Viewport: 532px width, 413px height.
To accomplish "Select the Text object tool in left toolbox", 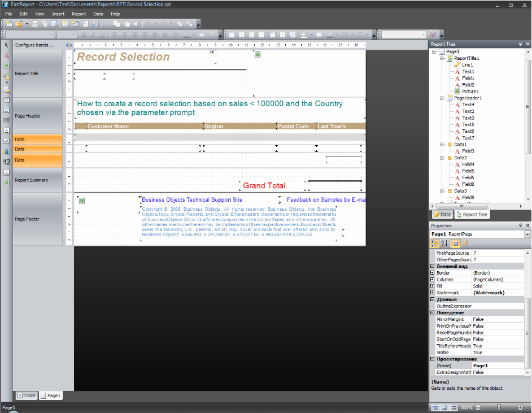I will [x=7, y=56].
